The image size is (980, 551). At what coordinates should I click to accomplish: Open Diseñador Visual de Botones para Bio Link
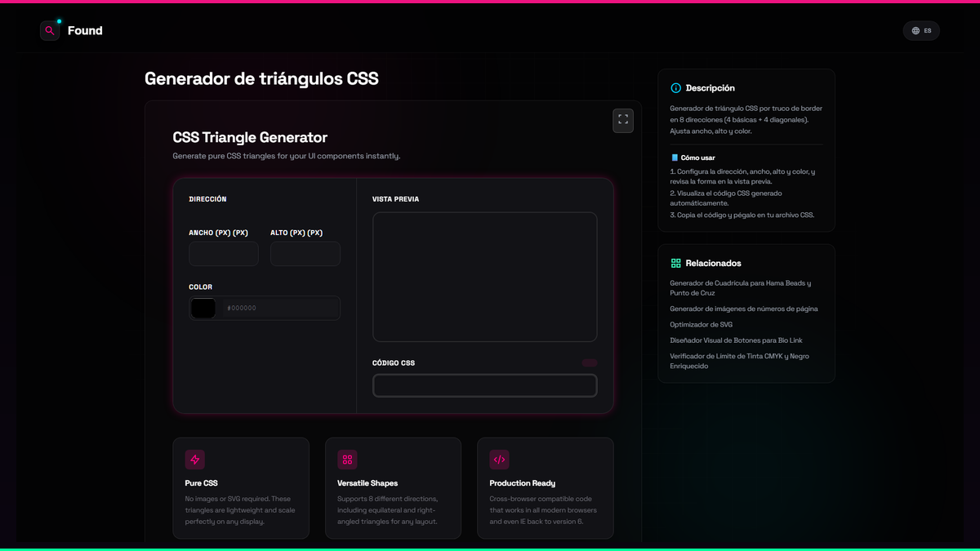tap(737, 340)
